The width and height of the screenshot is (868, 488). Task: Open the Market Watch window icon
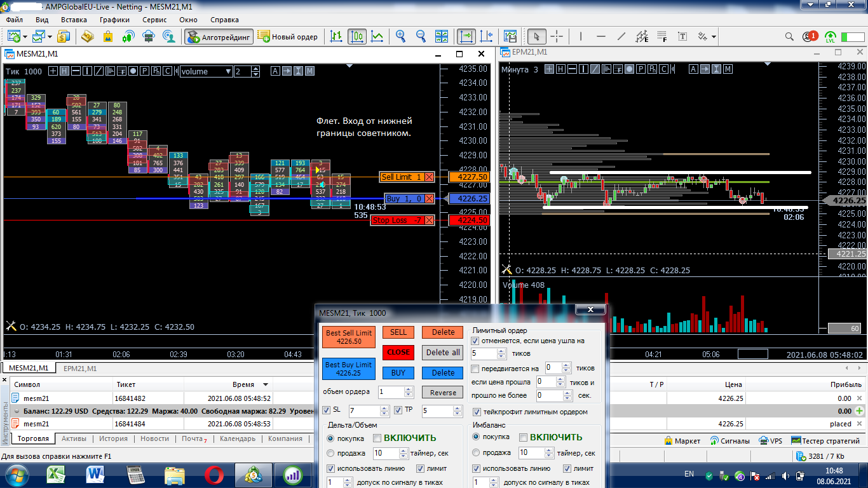point(40,36)
